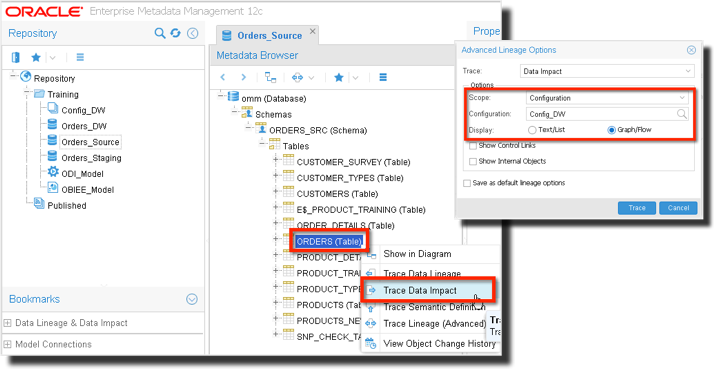Select ODI_Model in the Repository tree

click(82, 174)
